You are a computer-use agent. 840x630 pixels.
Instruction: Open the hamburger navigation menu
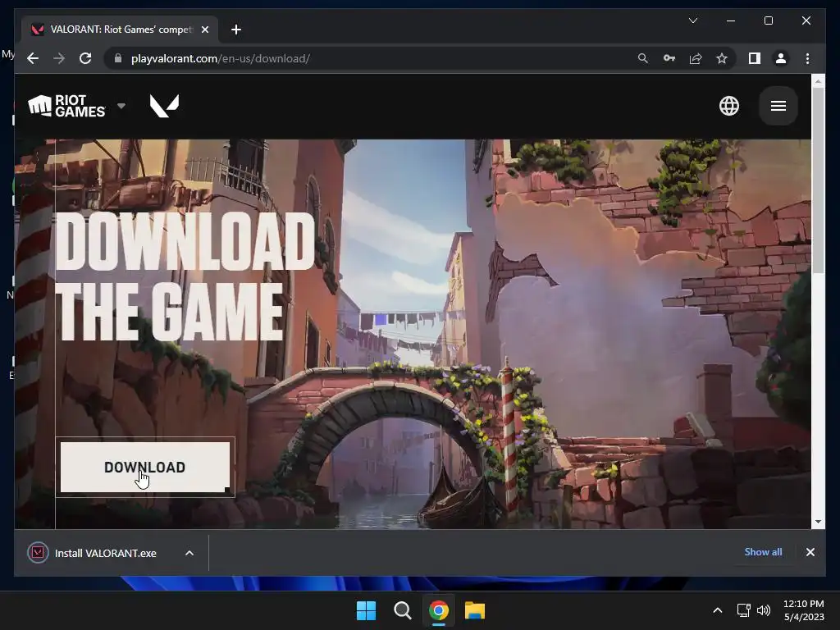pos(778,106)
